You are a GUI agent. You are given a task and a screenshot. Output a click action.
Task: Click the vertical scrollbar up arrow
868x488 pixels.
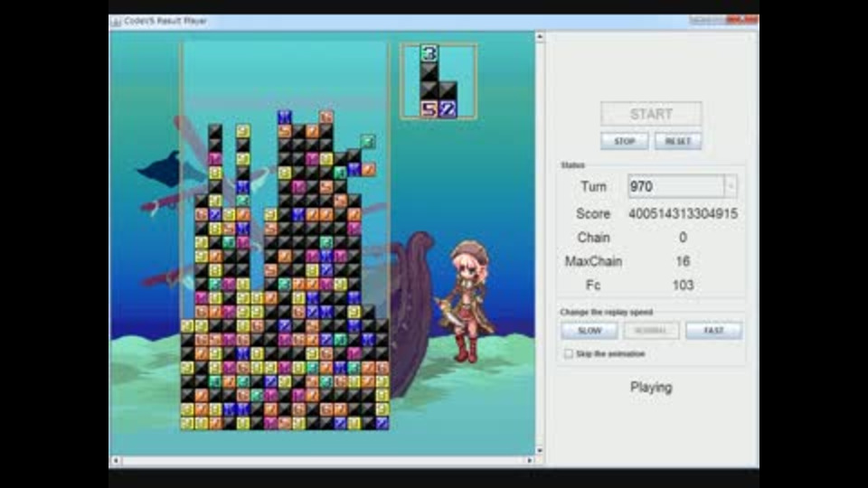pos(540,36)
